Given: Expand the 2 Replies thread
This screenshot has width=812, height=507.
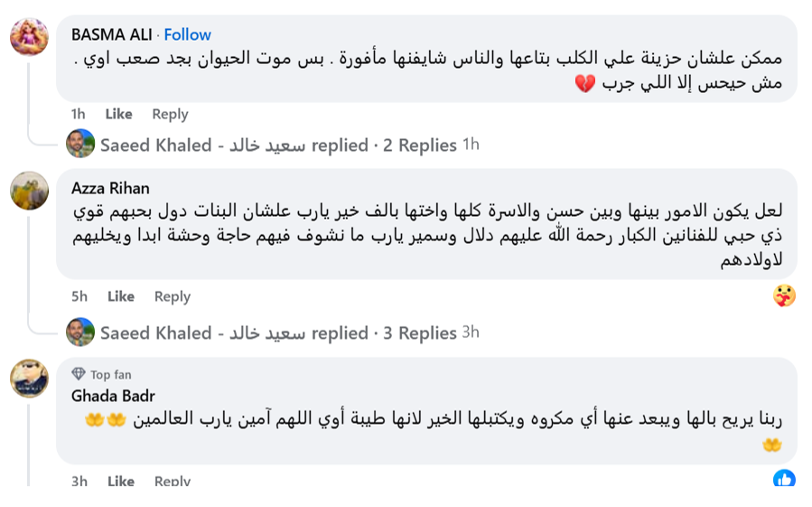Looking at the screenshot, I should click(x=419, y=146).
